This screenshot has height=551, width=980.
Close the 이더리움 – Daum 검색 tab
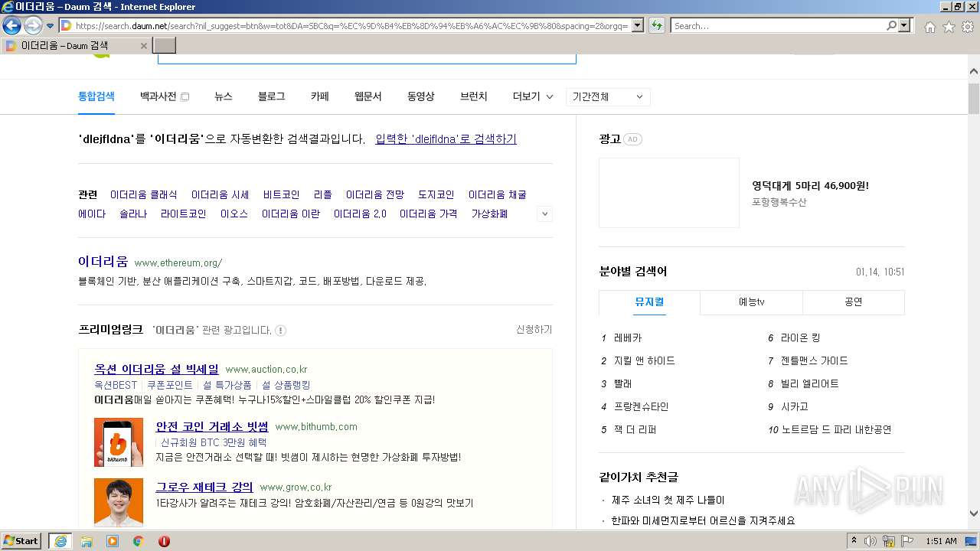coord(143,46)
